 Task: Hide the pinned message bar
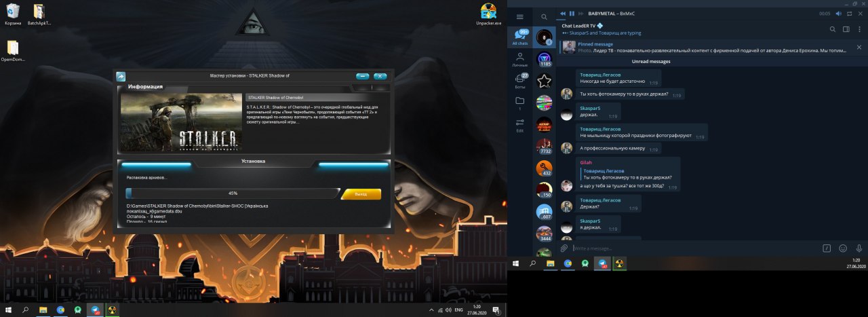click(859, 48)
